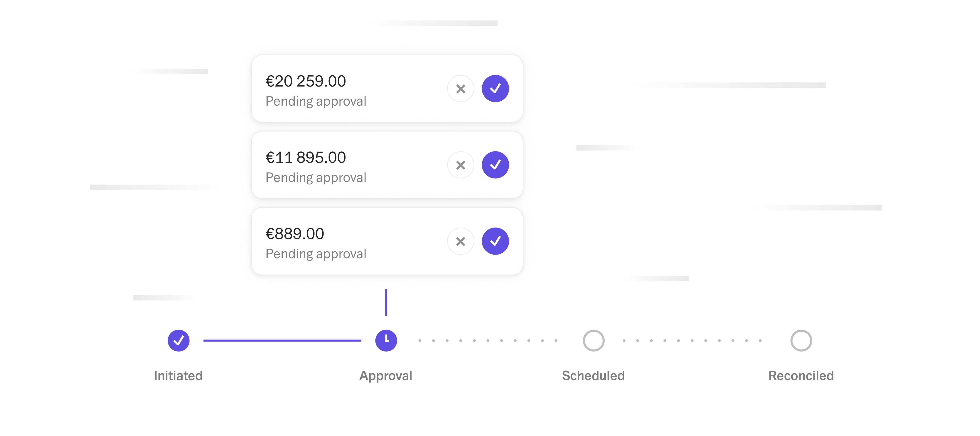Click the Initiated step label

(x=178, y=376)
